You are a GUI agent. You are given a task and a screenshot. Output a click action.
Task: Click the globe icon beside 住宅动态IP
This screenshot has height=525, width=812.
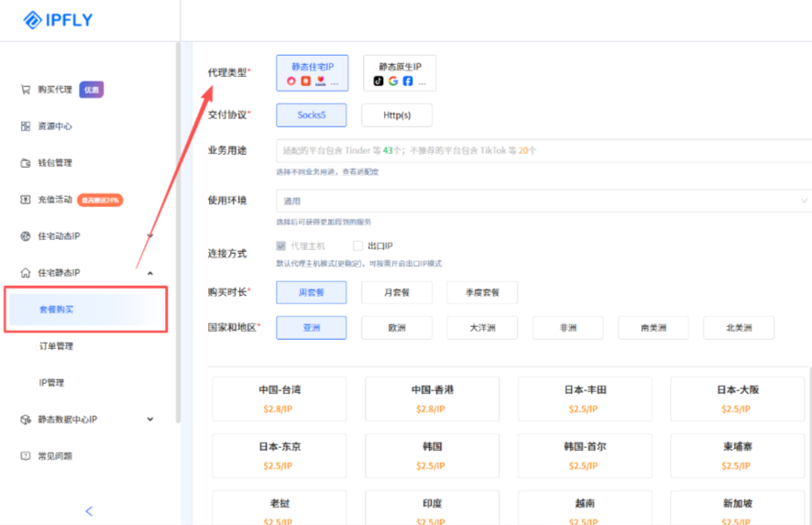26,236
